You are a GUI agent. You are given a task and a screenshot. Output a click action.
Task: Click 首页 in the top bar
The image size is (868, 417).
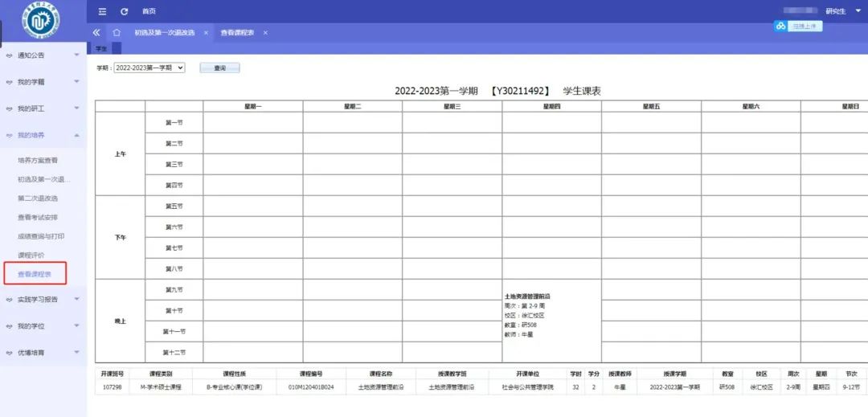tap(149, 11)
